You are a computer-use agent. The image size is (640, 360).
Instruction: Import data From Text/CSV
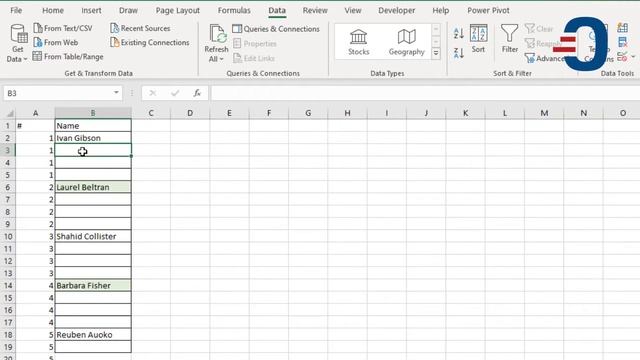tap(63, 28)
